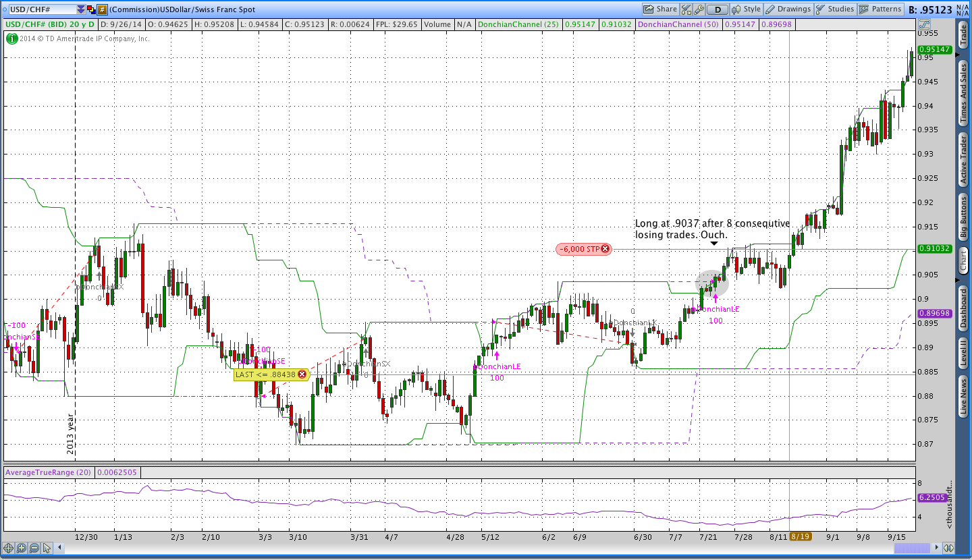The height and width of the screenshot is (560, 972).
Task: Click the 'Long at .9037' annotation text
Action: (x=713, y=229)
